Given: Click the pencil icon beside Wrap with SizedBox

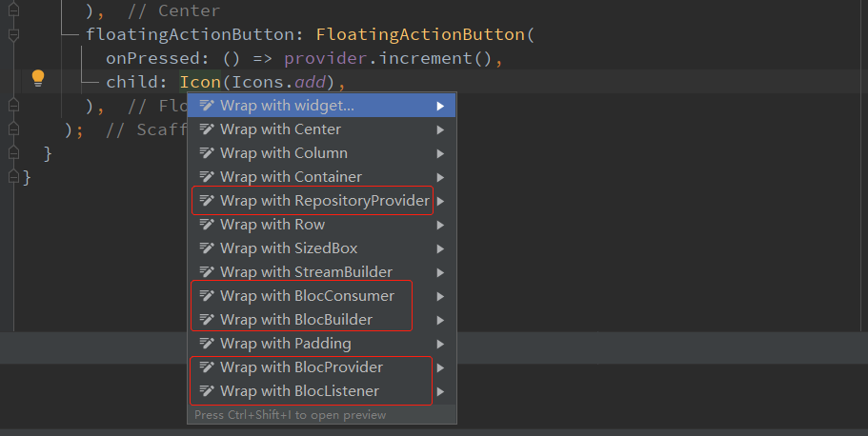Looking at the screenshot, I should tap(207, 248).
